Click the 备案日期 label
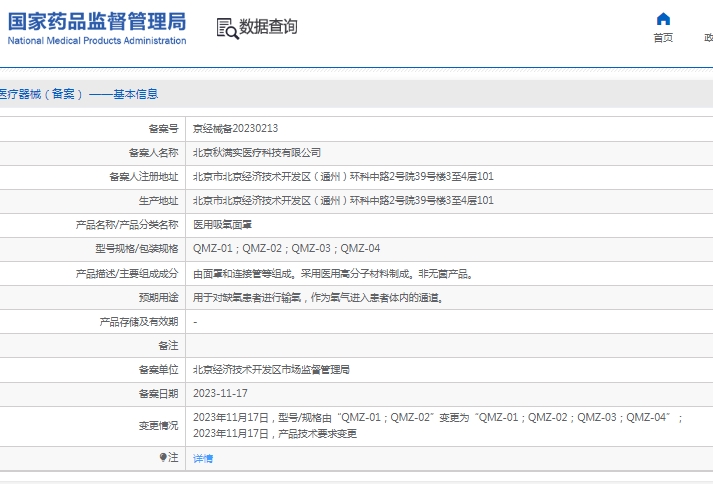 coord(159,393)
